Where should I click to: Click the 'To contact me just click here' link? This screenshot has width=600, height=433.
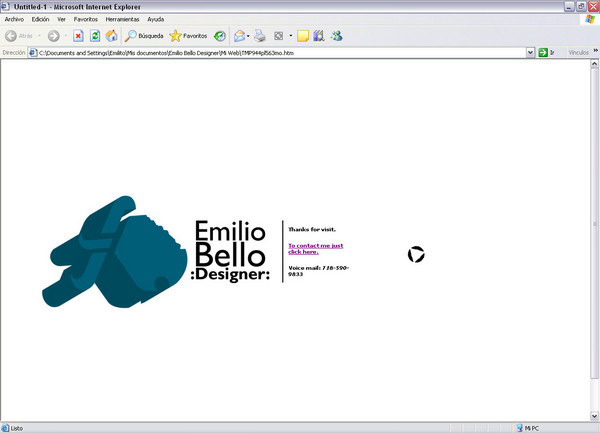(315, 249)
